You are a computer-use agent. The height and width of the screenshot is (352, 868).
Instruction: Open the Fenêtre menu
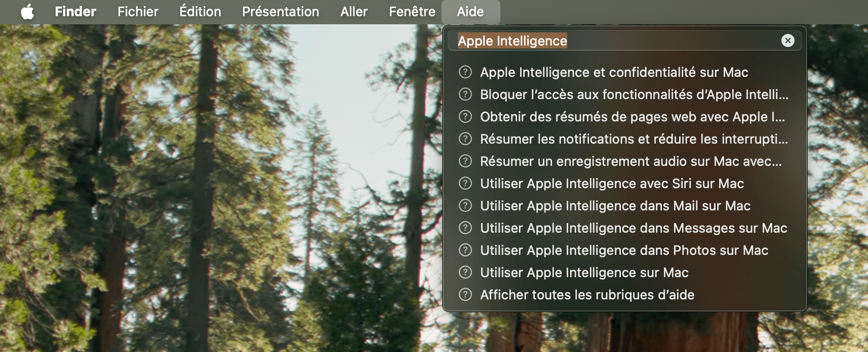412,12
